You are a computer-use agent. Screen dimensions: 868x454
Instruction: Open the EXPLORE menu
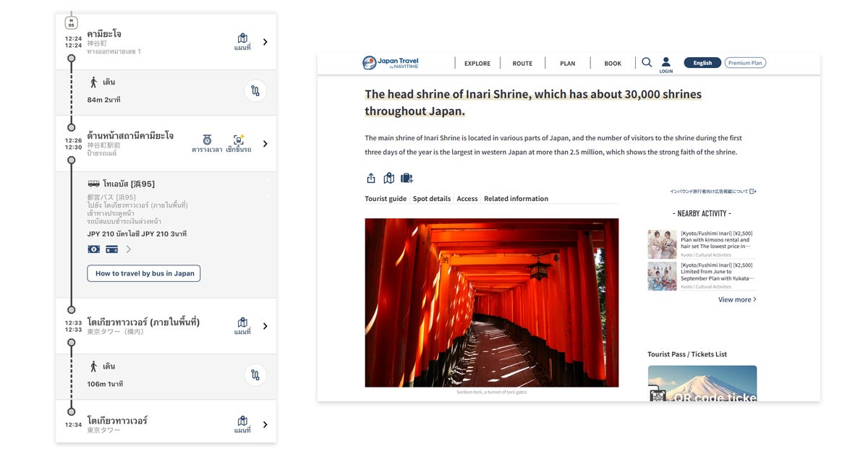[x=477, y=64]
